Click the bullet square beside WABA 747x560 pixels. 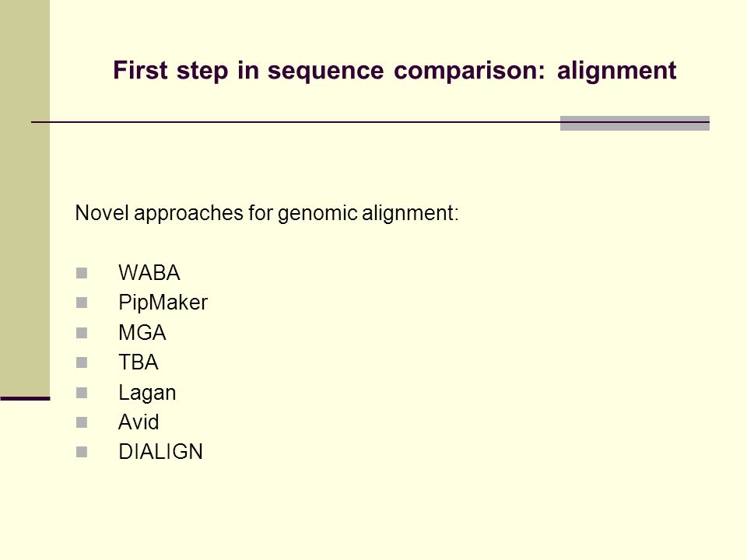82,273
